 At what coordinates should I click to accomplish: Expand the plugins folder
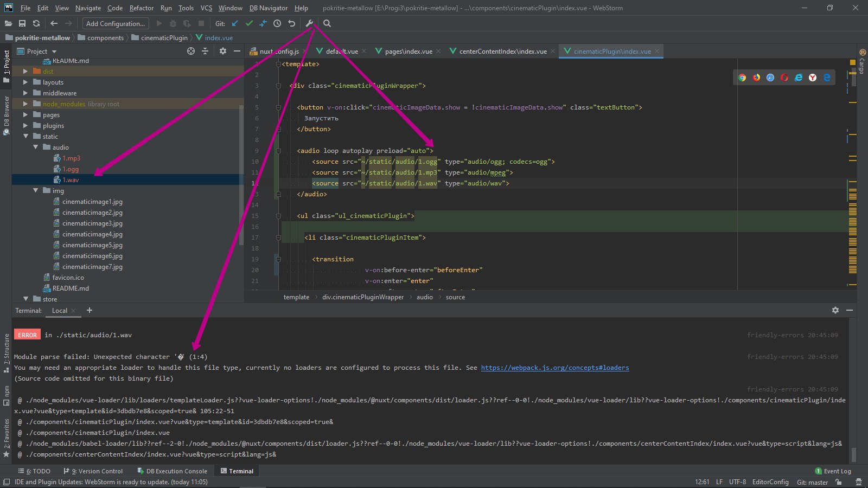pyautogui.click(x=25, y=125)
